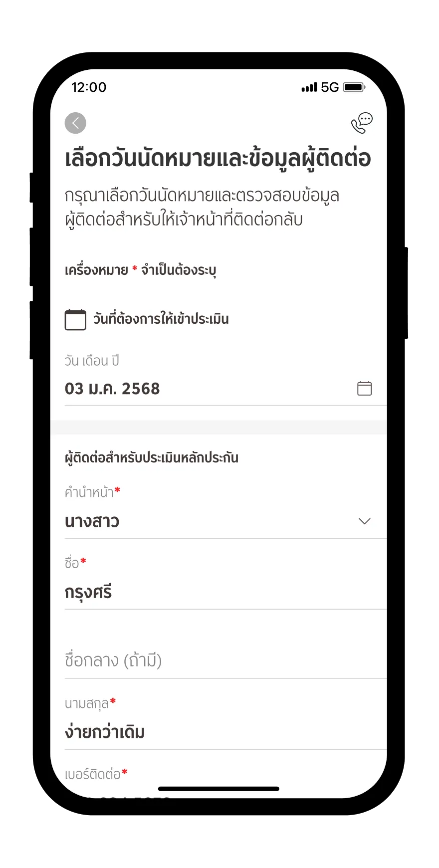Tap the required-field note จำเป็นต้องระบุ

pyautogui.click(x=179, y=270)
